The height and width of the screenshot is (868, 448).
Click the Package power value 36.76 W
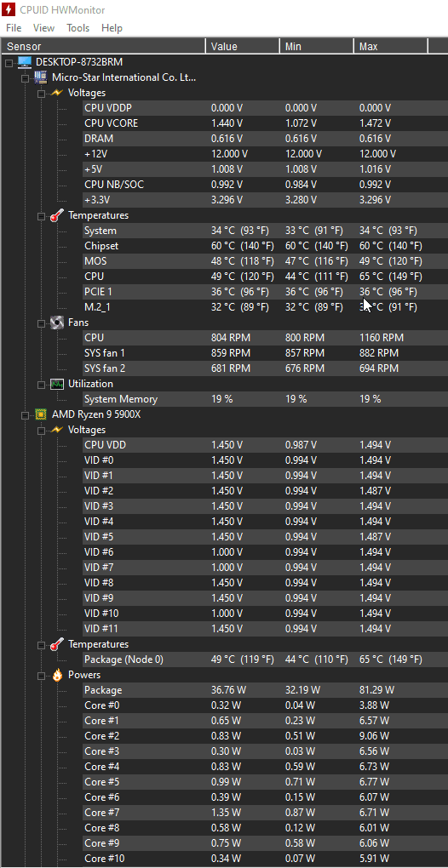pyautogui.click(x=229, y=690)
